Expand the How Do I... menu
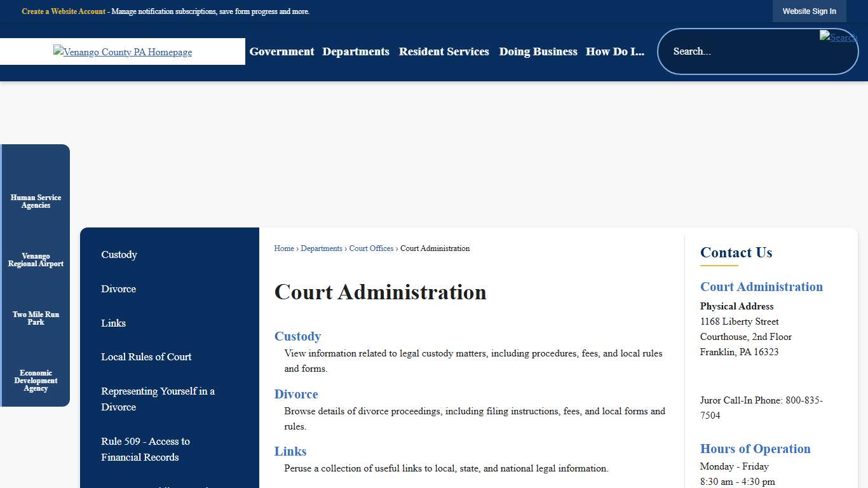The width and height of the screenshot is (868, 488). pos(614,51)
